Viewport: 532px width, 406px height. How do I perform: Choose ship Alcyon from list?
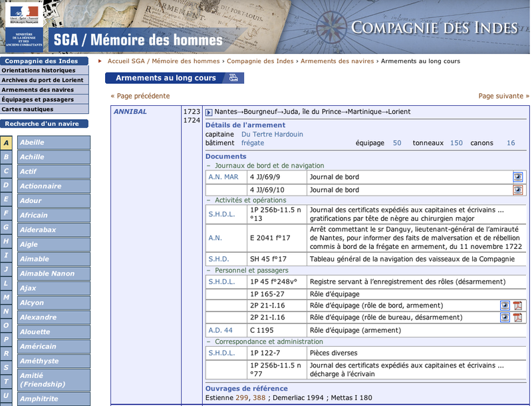click(x=54, y=303)
